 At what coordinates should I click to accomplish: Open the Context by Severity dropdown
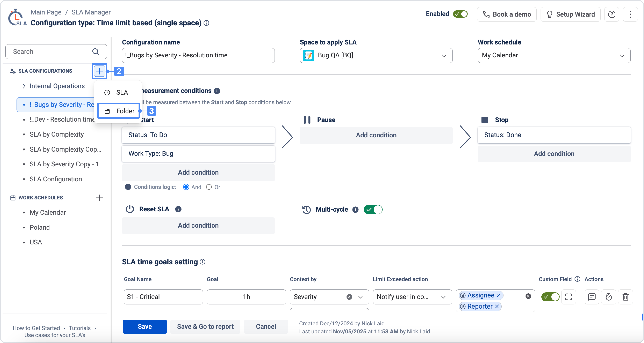360,297
